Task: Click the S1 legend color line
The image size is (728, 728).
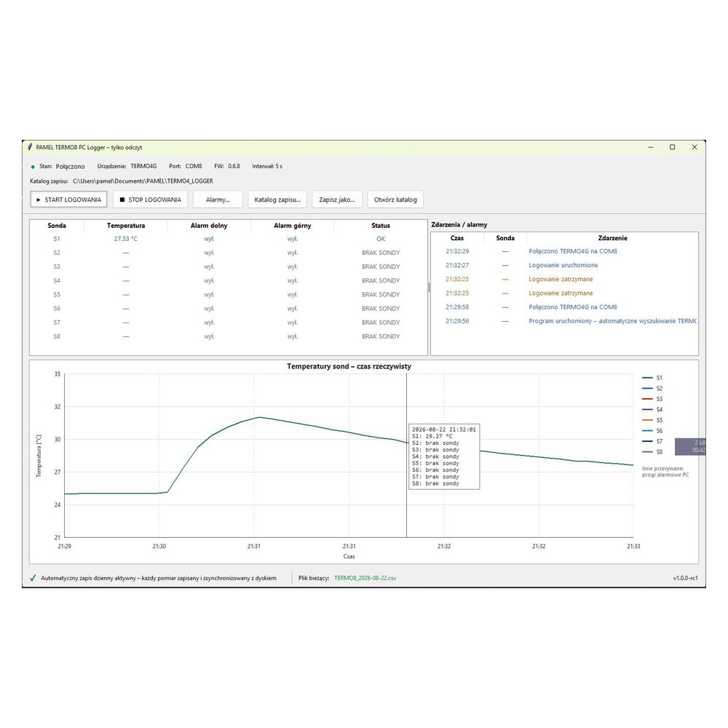Action: click(647, 378)
